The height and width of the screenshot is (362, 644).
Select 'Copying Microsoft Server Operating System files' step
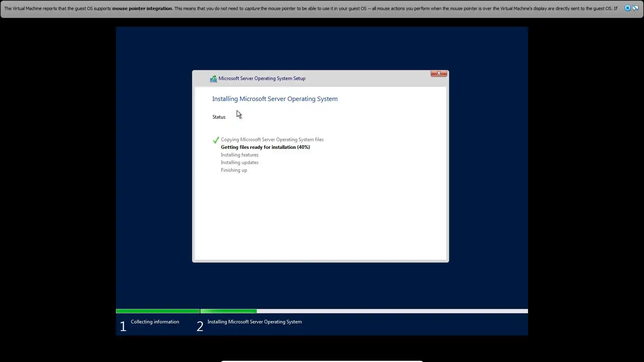pos(272,140)
